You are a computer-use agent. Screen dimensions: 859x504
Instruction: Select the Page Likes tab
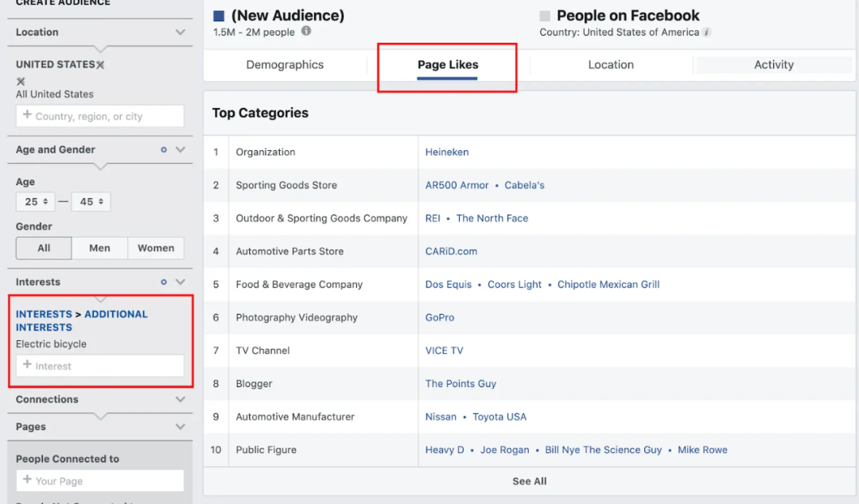(x=448, y=64)
